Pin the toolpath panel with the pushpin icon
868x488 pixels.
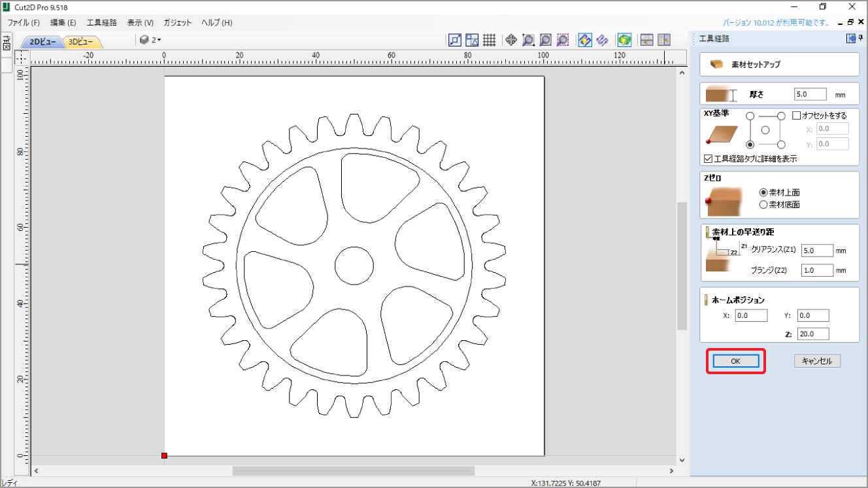(x=861, y=39)
